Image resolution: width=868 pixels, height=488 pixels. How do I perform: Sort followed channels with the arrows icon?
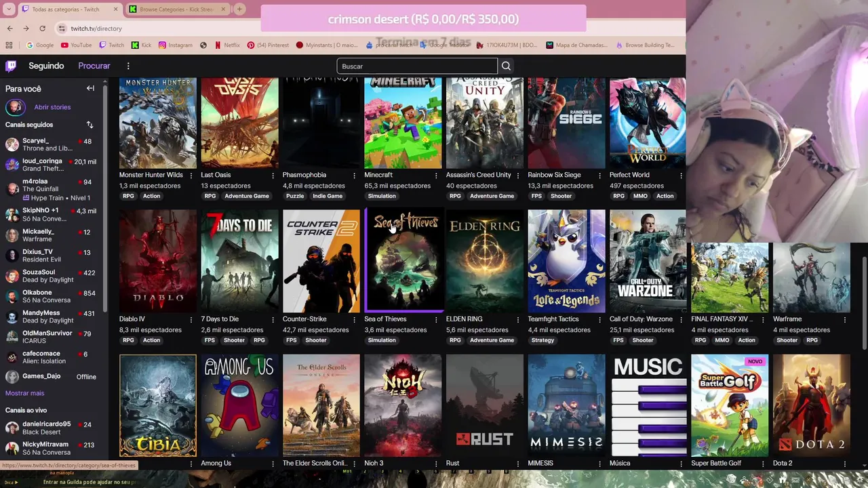tap(90, 125)
